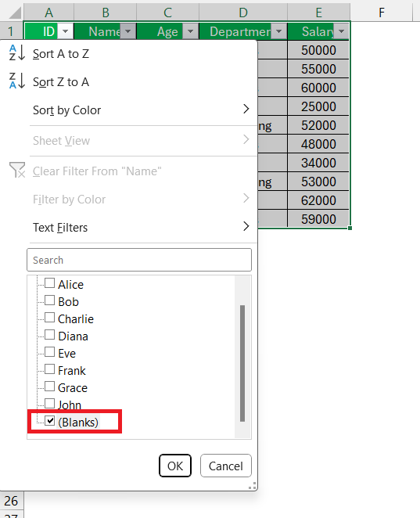The width and height of the screenshot is (420, 518).
Task: Open the Salary column filter dropdown
Action: coord(342,31)
